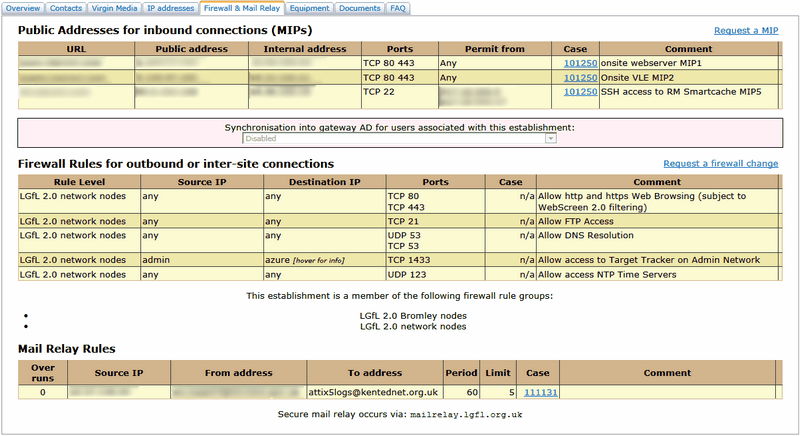This screenshot has height=436, width=800.
Task: Click the mailrelay.lgfl.org.uk hostname
Action: 466,415
